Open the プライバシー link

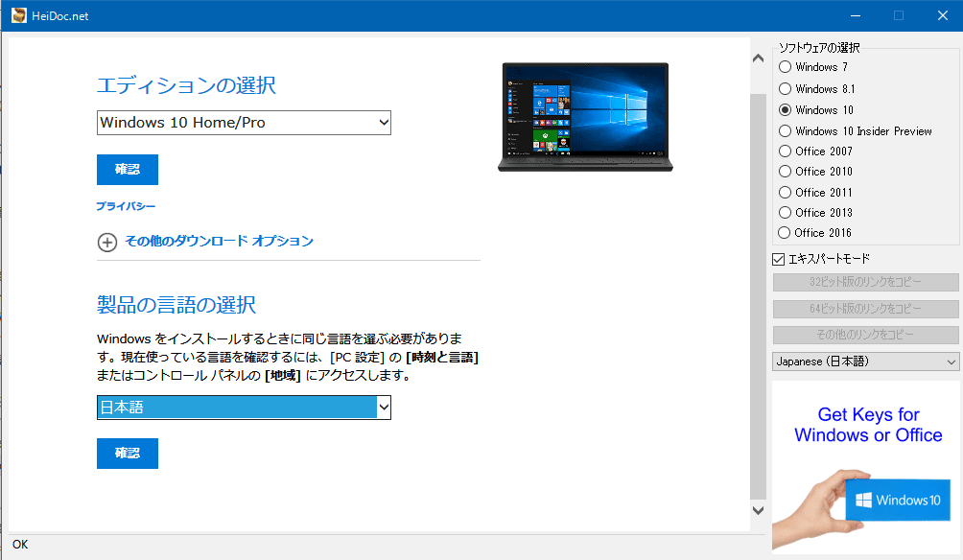[126, 206]
